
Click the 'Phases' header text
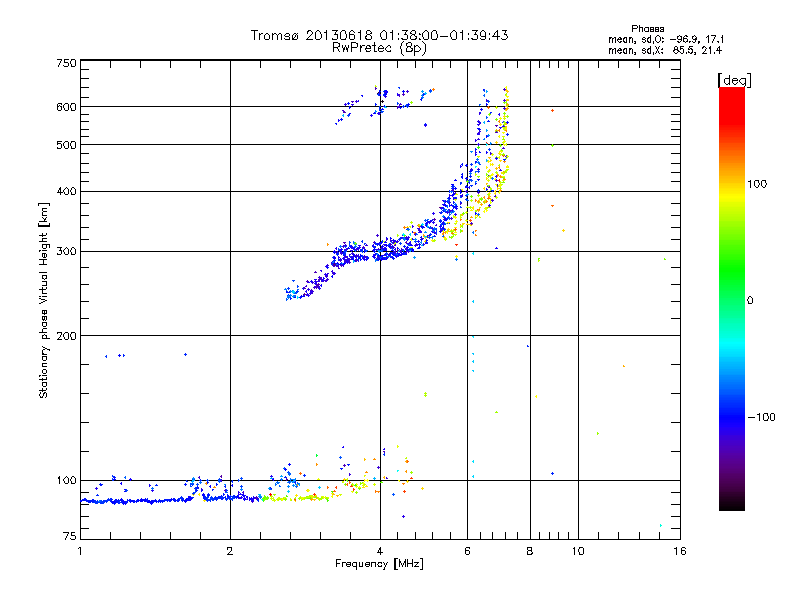coord(647,29)
